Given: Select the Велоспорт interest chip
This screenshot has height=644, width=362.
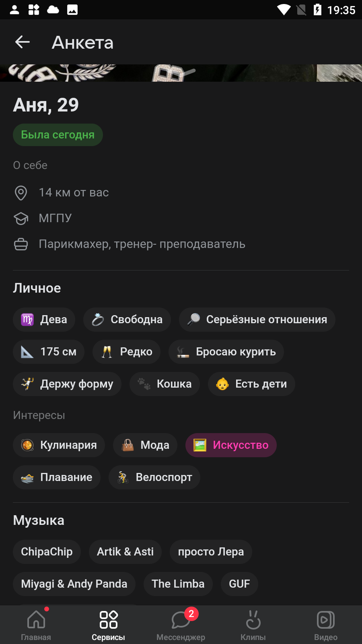Looking at the screenshot, I should (x=154, y=477).
